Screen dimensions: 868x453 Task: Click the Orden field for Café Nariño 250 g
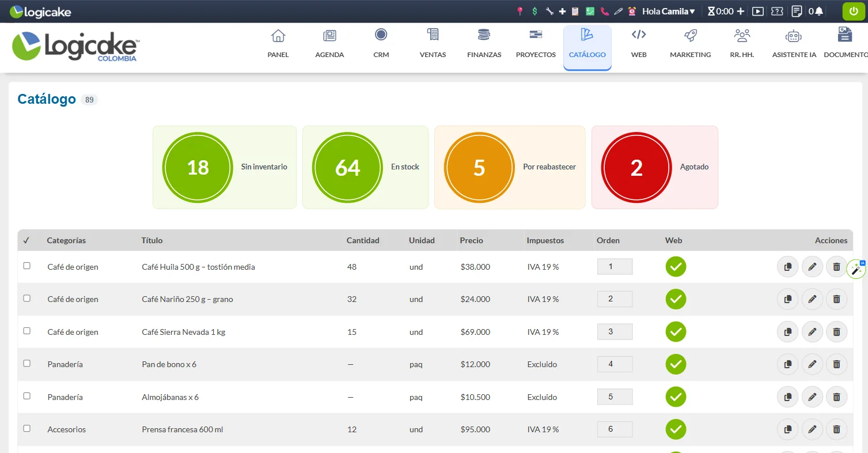pos(615,299)
